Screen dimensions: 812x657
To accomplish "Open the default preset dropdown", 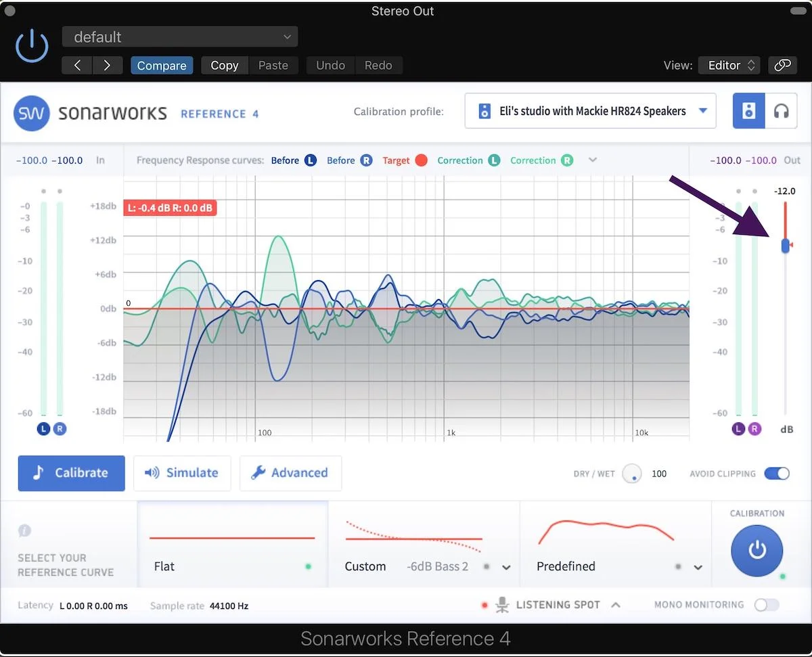I will coord(179,37).
